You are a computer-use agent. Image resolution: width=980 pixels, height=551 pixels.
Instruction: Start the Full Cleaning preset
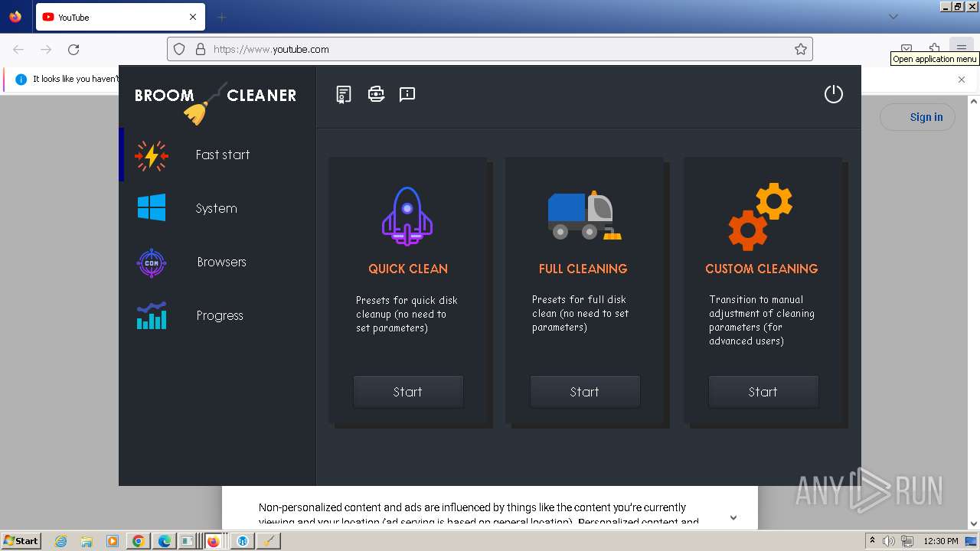tap(585, 392)
